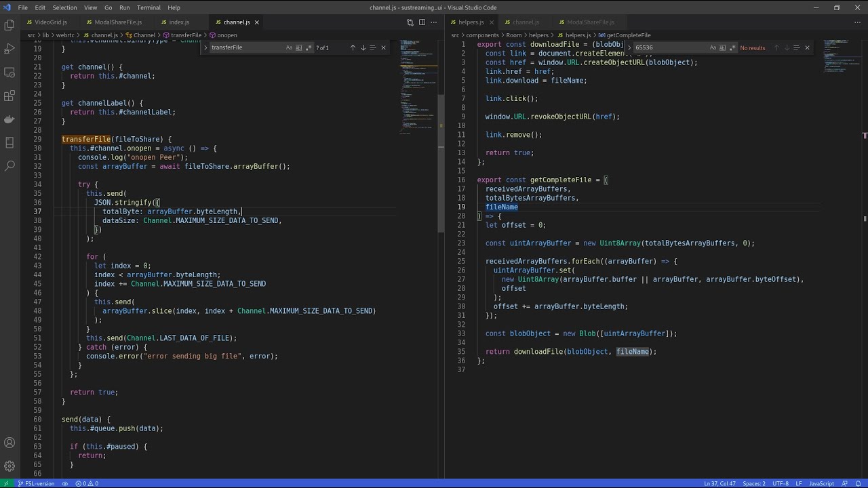Open the Explorer view in activity bar
Viewport: 868px width, 488px height.
point(9,25)
